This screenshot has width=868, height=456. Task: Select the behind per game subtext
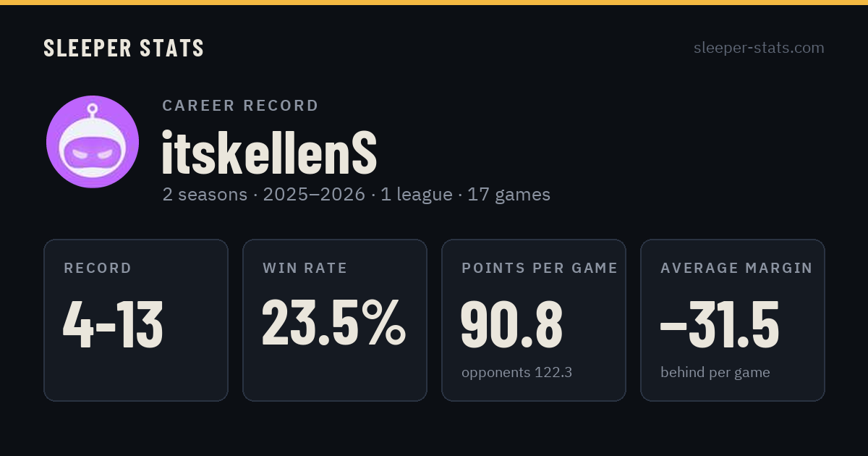tap(715, 372)
